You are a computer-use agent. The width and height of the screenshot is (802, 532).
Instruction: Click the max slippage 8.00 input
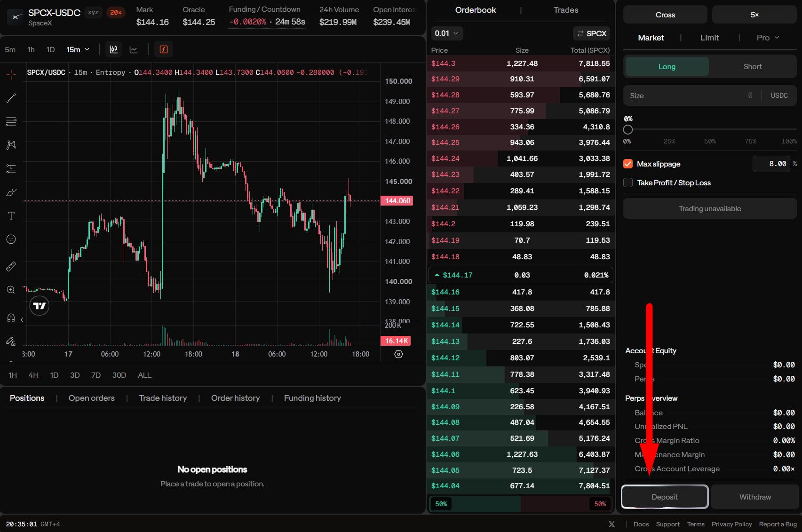[x=771, y=164]
